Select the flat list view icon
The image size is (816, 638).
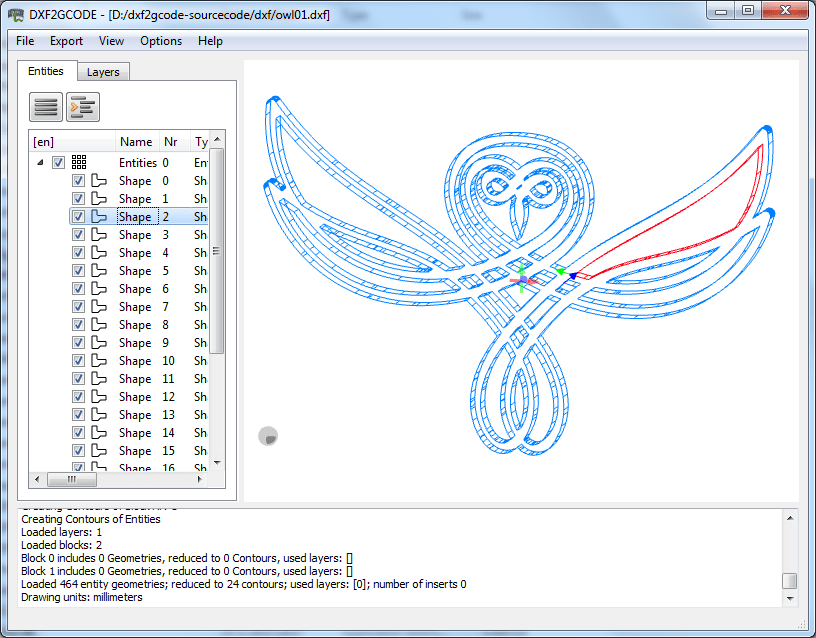point(45,106)
